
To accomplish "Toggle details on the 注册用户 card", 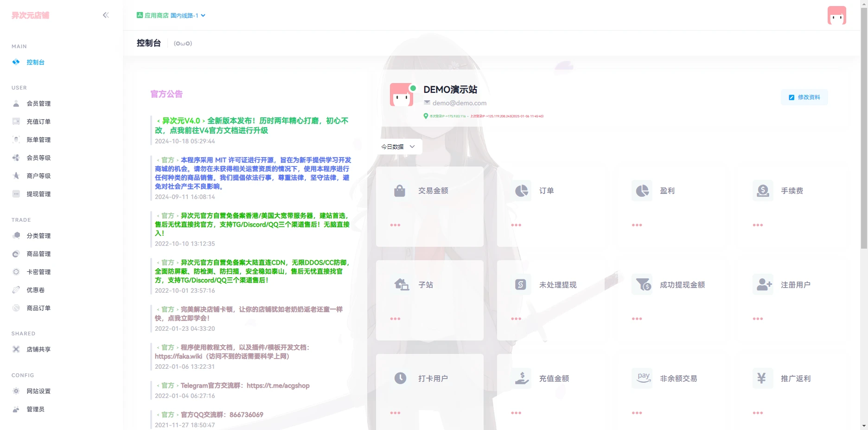I will click(x=758, y=319).
